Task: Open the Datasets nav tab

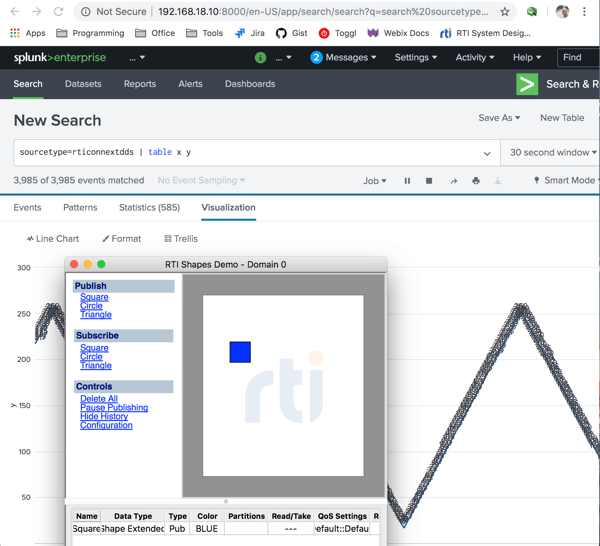Action: [83, 84]
